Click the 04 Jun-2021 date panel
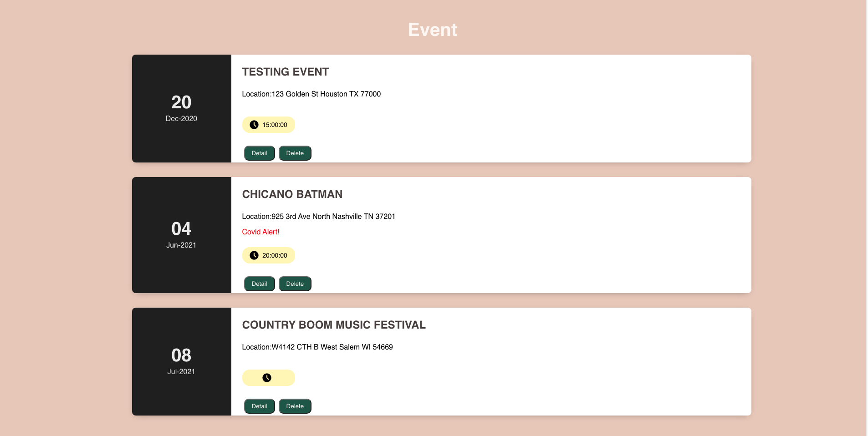 point(182,235)
